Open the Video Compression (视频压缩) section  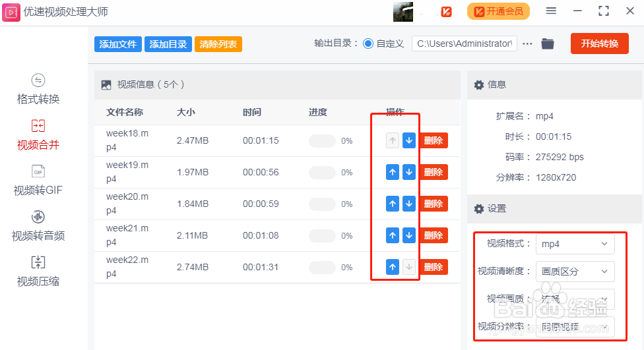point(38,272)
